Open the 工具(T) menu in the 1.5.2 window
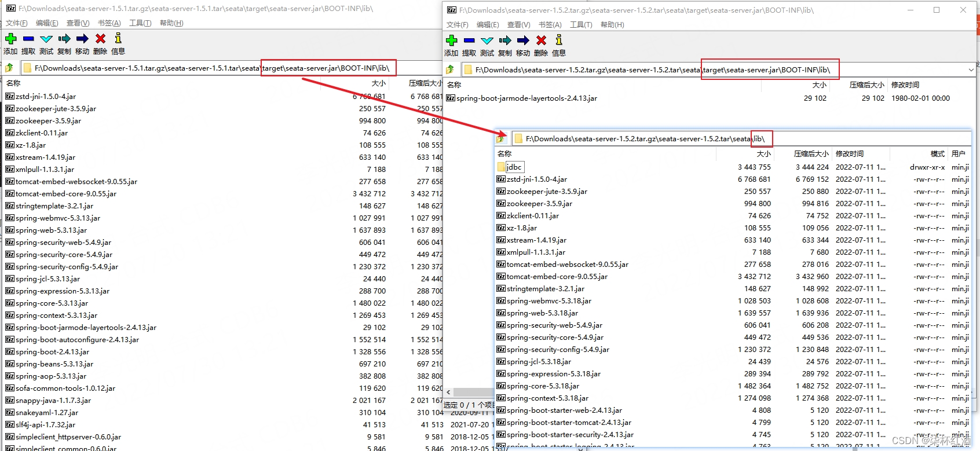 581,25
